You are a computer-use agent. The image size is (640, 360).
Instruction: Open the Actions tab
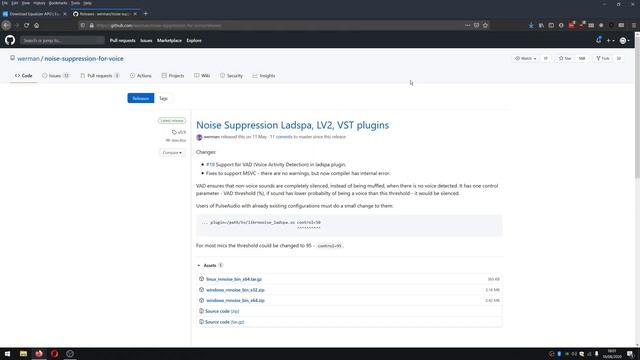pyautogui.click(x=141, y=76)
